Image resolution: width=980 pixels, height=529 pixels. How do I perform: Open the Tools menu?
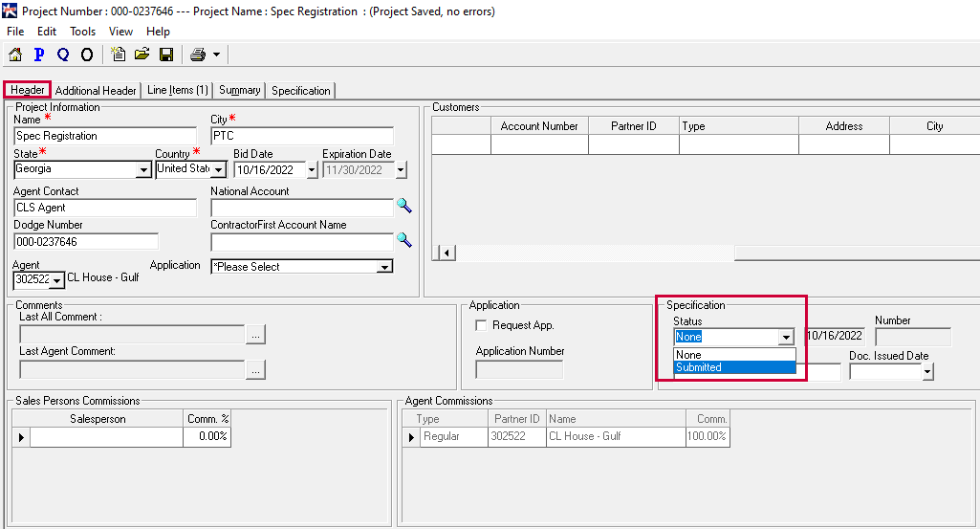[x=82, y=32]
